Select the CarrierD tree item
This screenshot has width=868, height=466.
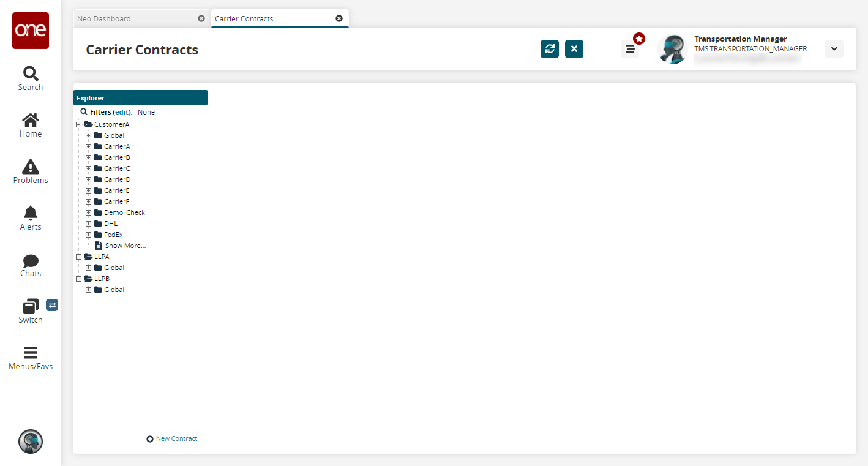coord(117,179)
